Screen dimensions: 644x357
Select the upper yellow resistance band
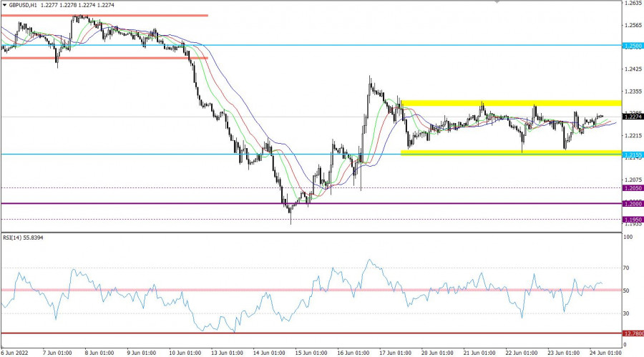(x=510, y=103)
